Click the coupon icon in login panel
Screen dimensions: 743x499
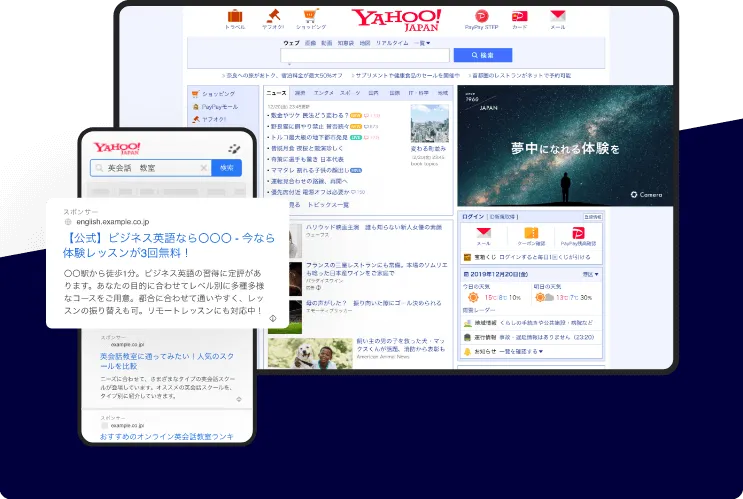[530, 234]
